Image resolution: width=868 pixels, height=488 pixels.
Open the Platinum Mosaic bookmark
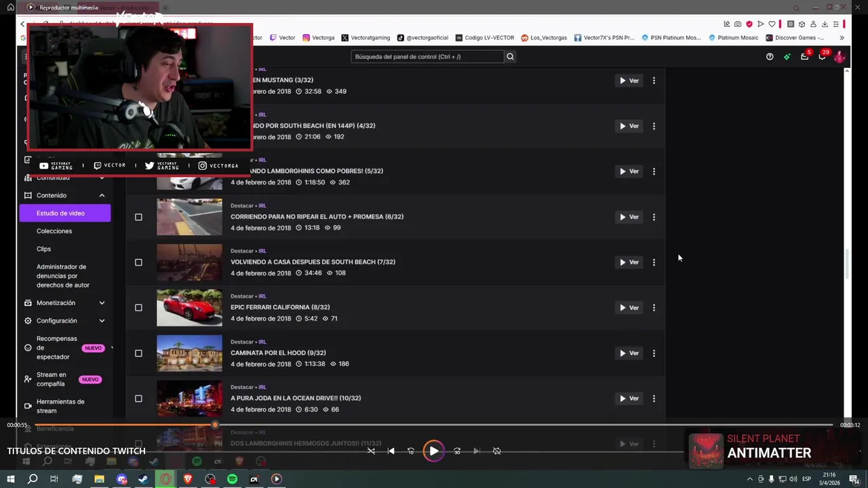[734, 38]
